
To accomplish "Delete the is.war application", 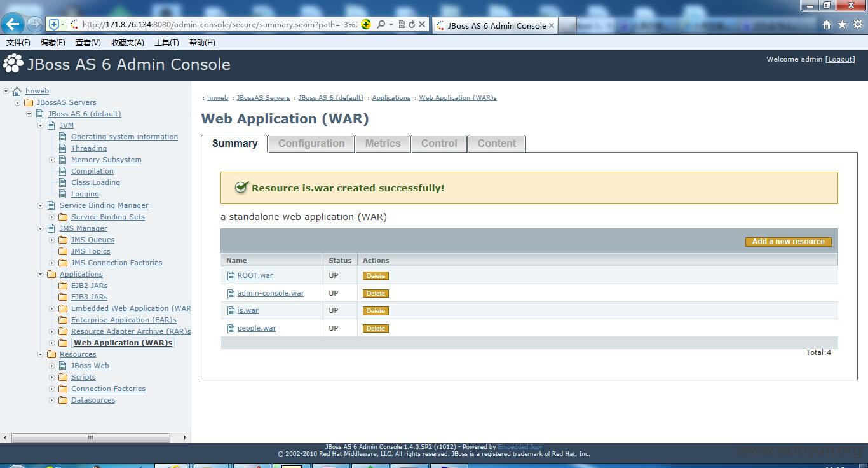I will (x=376, y=311).
